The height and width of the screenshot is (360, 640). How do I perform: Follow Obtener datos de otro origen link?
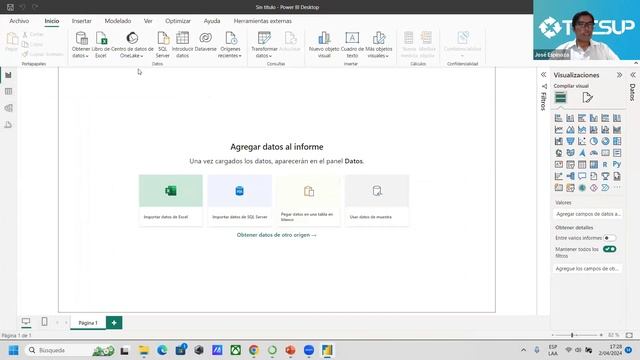(276, 235)
